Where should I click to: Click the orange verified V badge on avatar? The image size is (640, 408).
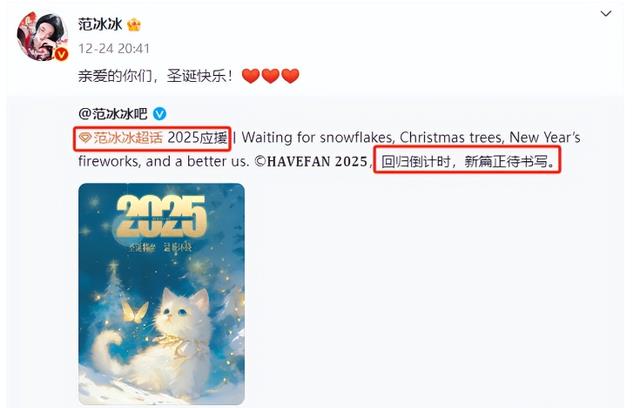61,54
